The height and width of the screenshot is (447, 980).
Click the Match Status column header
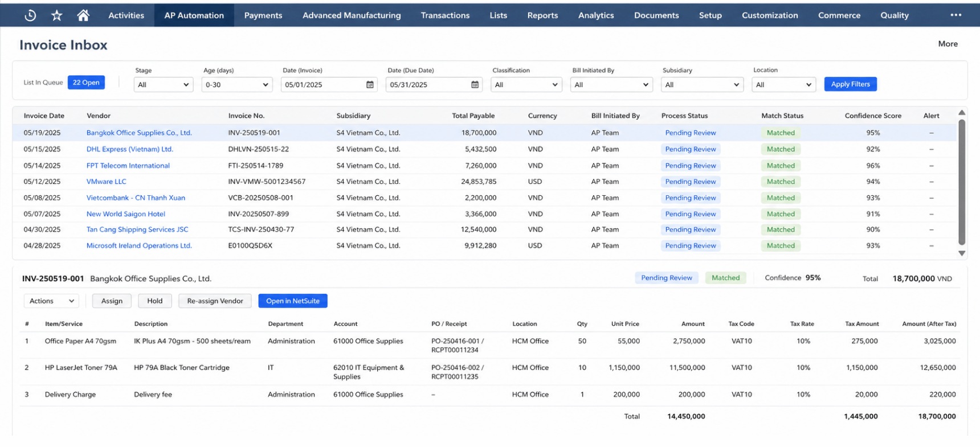(782, 116)
